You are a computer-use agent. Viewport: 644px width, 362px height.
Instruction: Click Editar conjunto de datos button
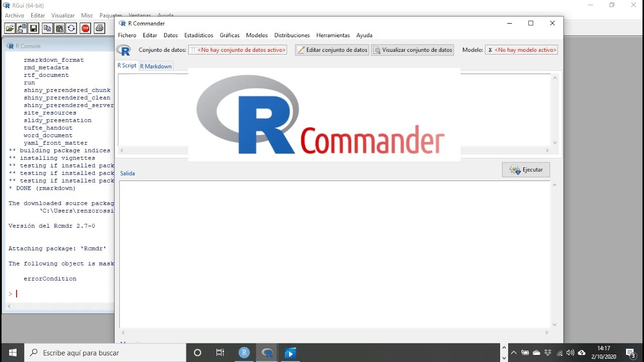pyautogui.click(x=332, y=50)
